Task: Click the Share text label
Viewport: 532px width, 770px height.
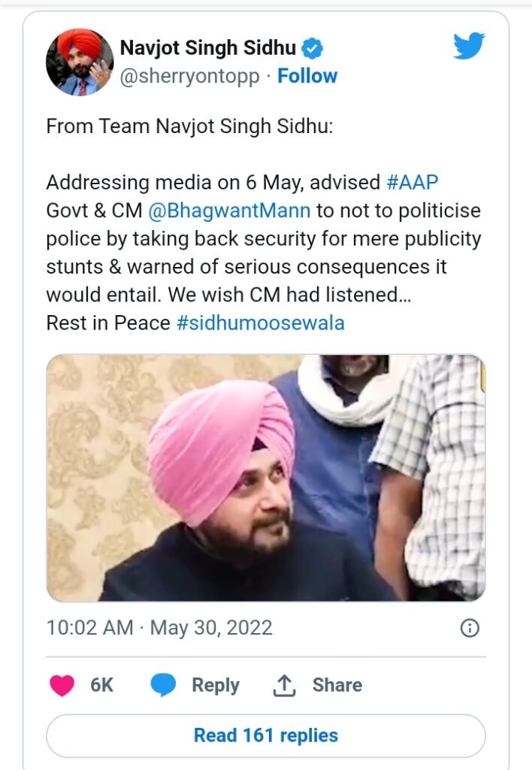Action: pyautogui.click(x=337, y=685)
